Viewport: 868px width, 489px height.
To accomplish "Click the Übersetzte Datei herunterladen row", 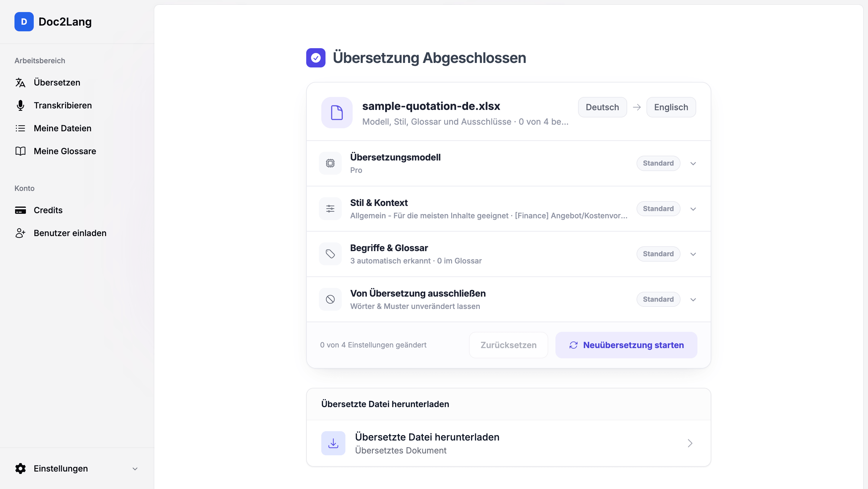I will tap(508, 443).
